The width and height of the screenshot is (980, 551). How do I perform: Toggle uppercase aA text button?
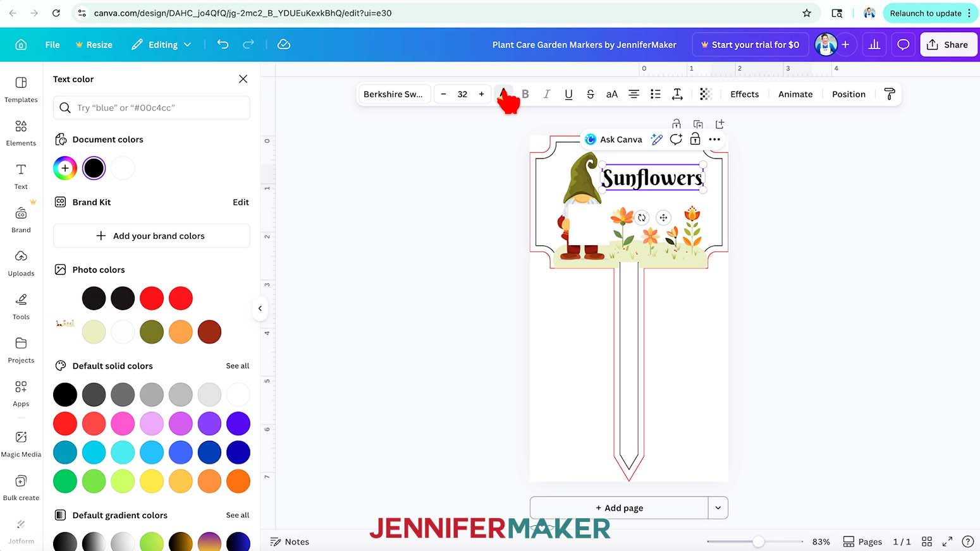point(611,94)
